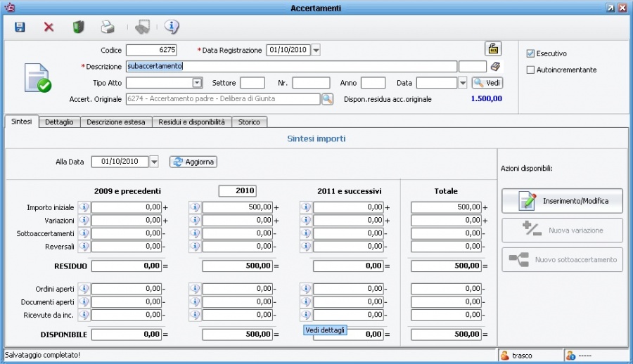
Task: Open the Tipo Atto dropdown
Action: pyautogui.click(x=198, y=83)
